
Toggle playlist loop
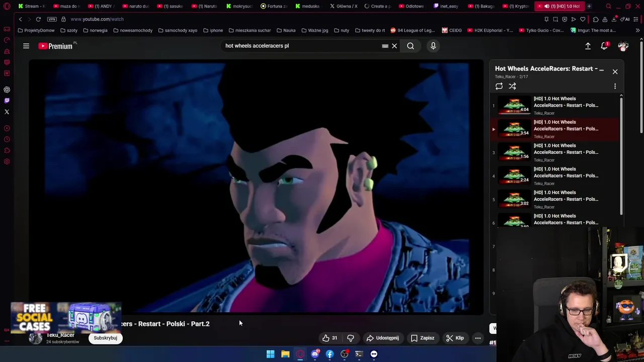point(499,86)
